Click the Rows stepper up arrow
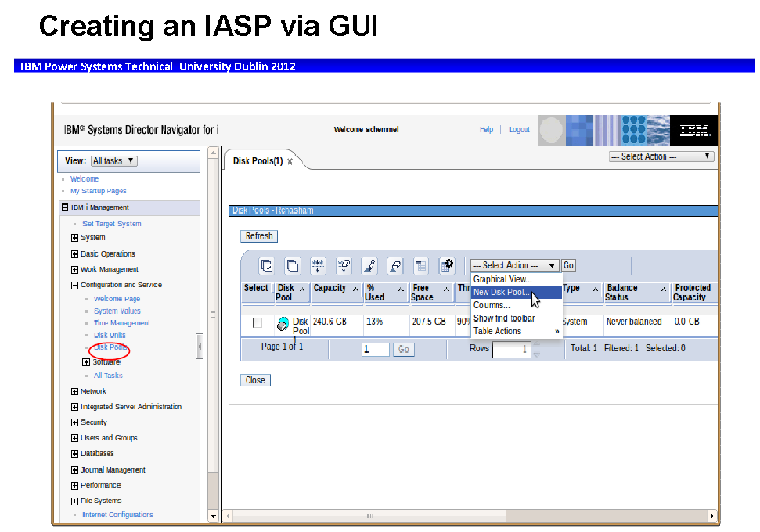The image size is (760, 532). pyautogui.click(x=537, y=344)
